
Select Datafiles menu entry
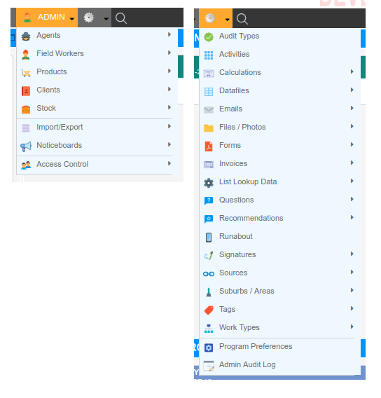(234, 91)
